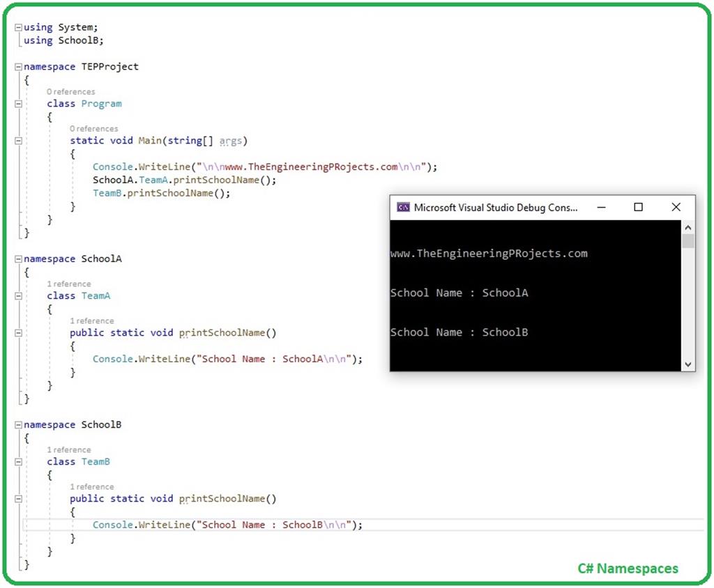Open "1 reference" link above class TeamA

[x=69, y=284]
